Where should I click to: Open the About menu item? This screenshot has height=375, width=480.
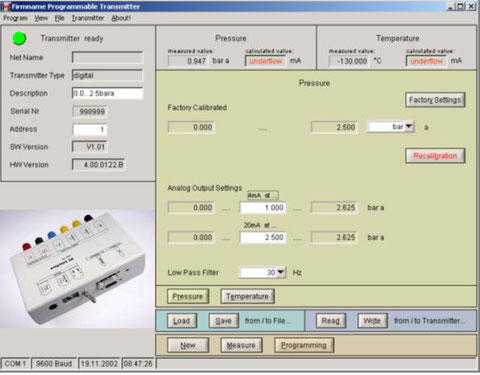click(121, 18)
